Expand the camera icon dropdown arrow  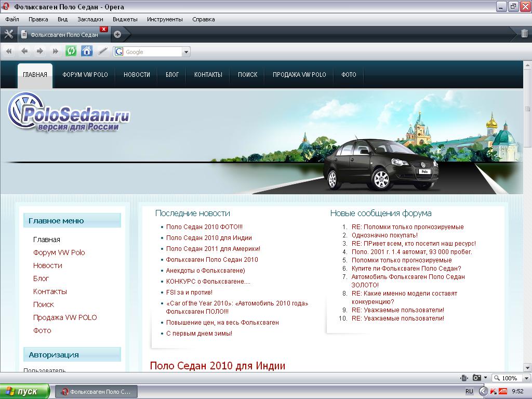click(485, 378)
